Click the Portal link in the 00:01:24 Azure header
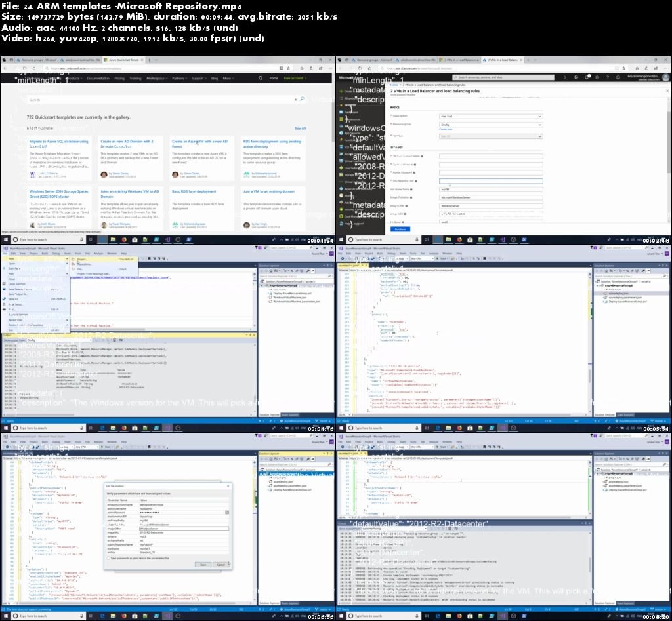The image size is (672, 621). click(x=274, y=79)
